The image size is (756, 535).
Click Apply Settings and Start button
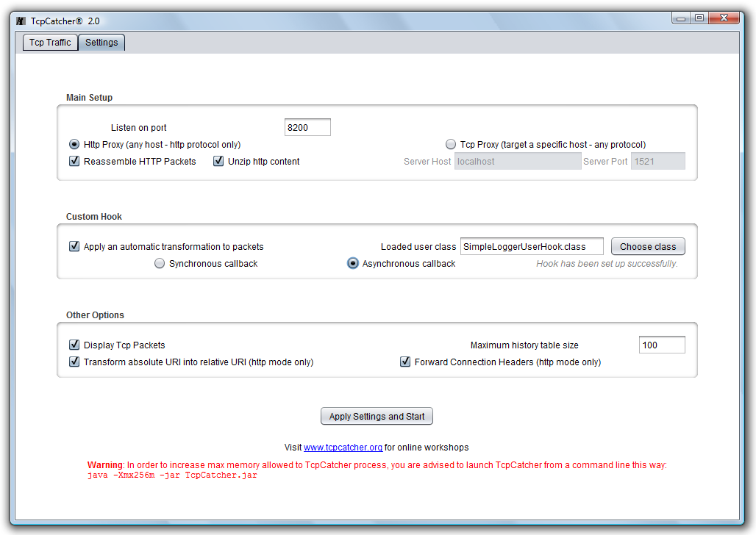tap(377, 416)
